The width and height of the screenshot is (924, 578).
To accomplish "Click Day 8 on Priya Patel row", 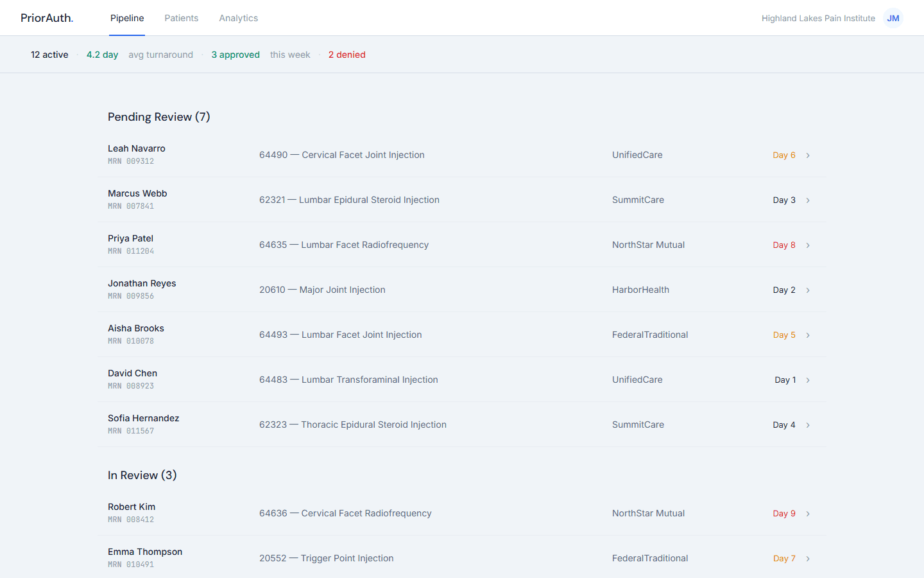I will click(784, 245).
